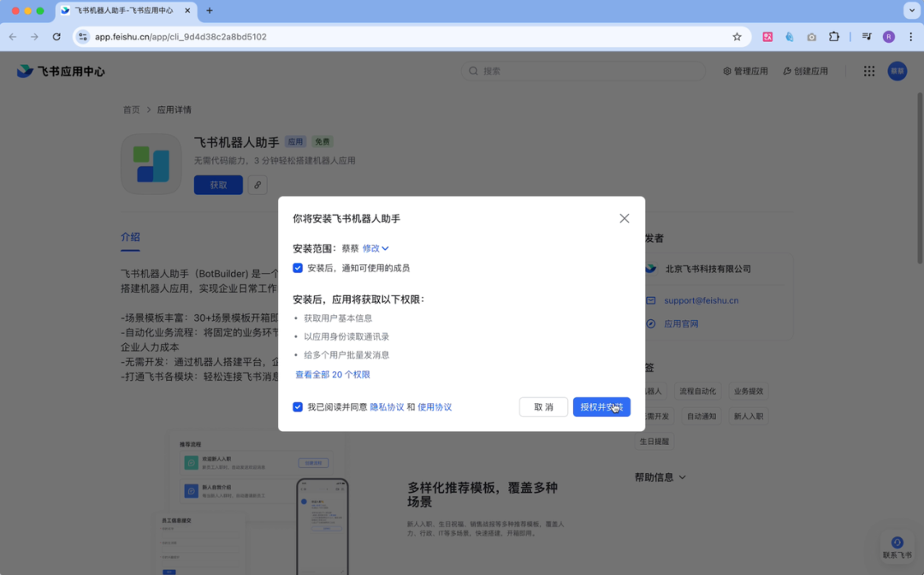
Task: Uncheck notify members after installation checkbox
Action: (298, 268)
